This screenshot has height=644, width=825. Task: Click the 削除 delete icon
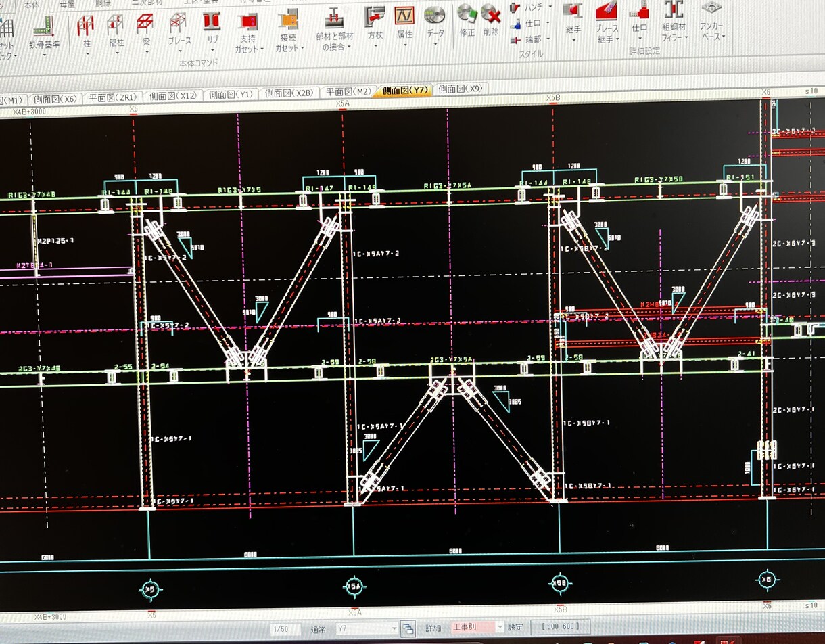(492, 21)
